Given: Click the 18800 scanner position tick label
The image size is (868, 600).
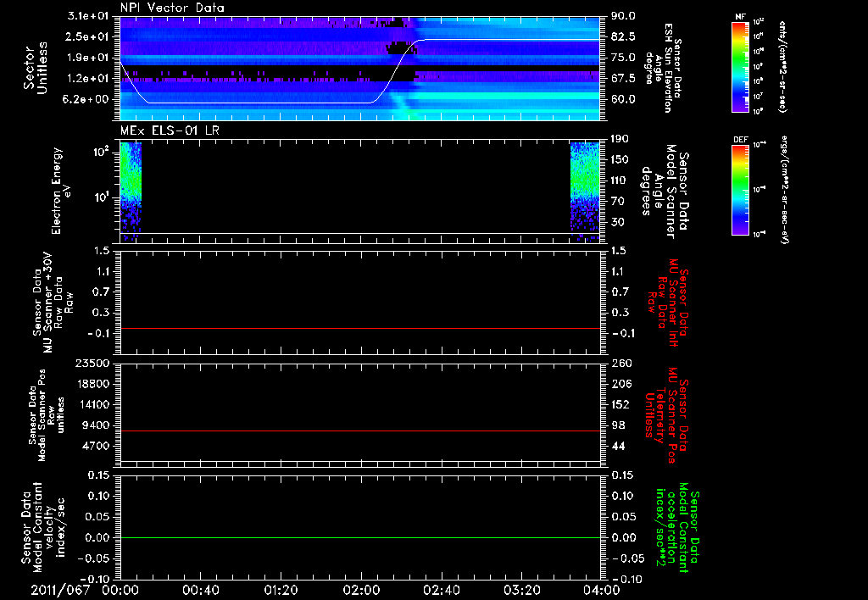Looking at the screenshot, I should click(x=92, y=384).
